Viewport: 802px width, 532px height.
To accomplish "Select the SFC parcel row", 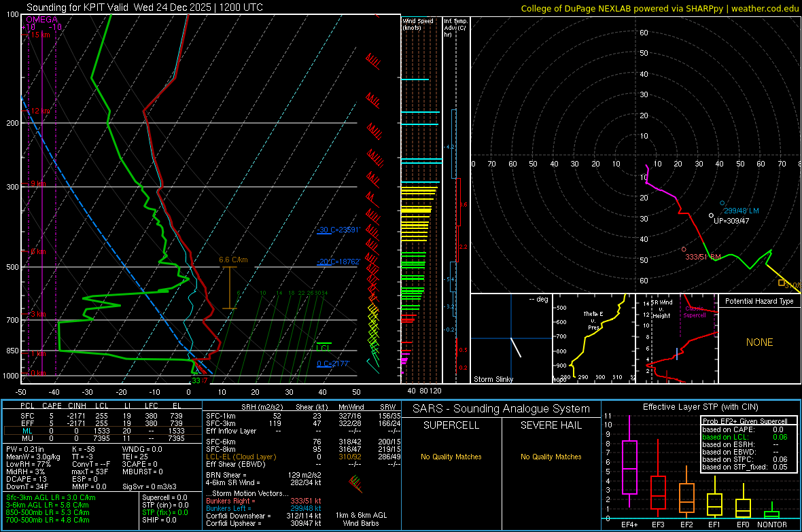I will point(103,416).
